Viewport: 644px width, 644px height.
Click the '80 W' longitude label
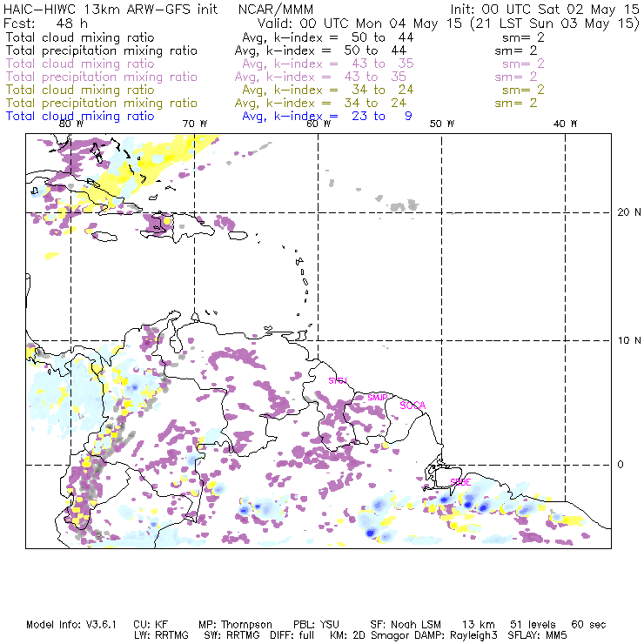(71, 124)
